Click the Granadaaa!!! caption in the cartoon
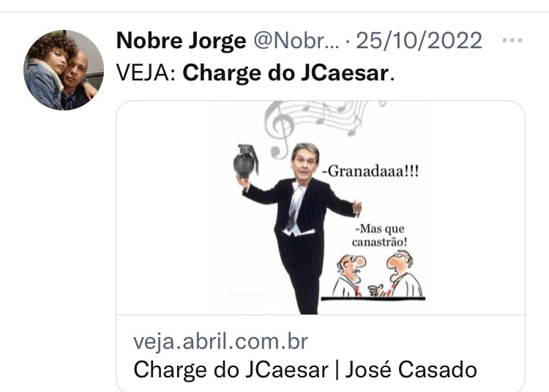This screenshot has width=549, height=392. pos(370,171)
